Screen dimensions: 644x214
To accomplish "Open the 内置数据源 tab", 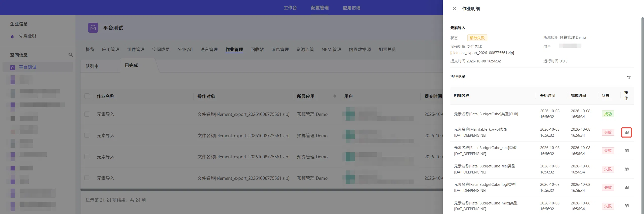I will pos(360,50).
